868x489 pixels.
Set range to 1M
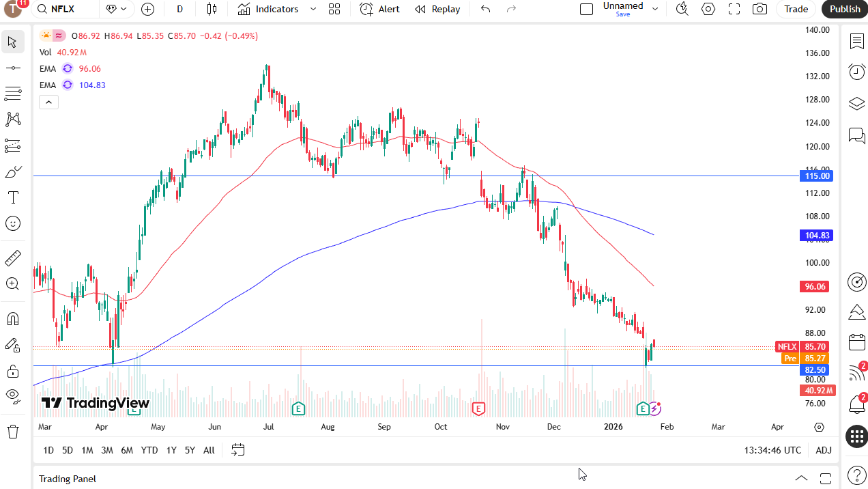pyautogui.click(x=87, y=450)
